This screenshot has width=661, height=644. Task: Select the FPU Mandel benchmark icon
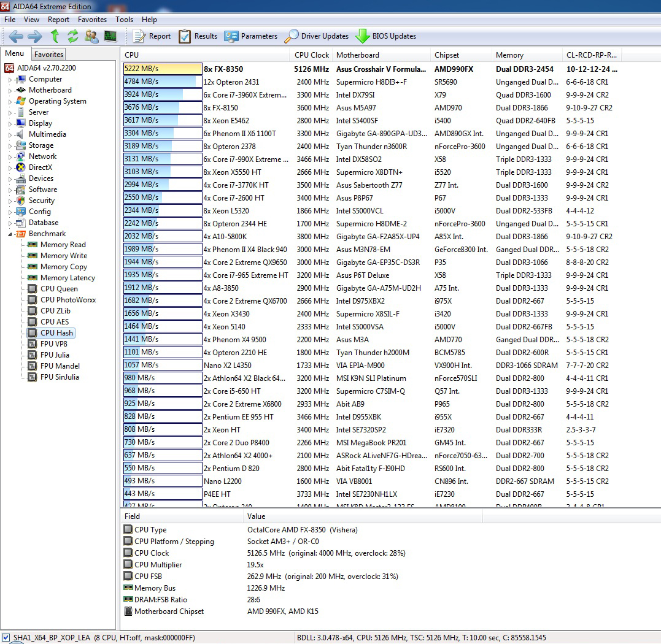pyautogui.click(x=33, y=366)
